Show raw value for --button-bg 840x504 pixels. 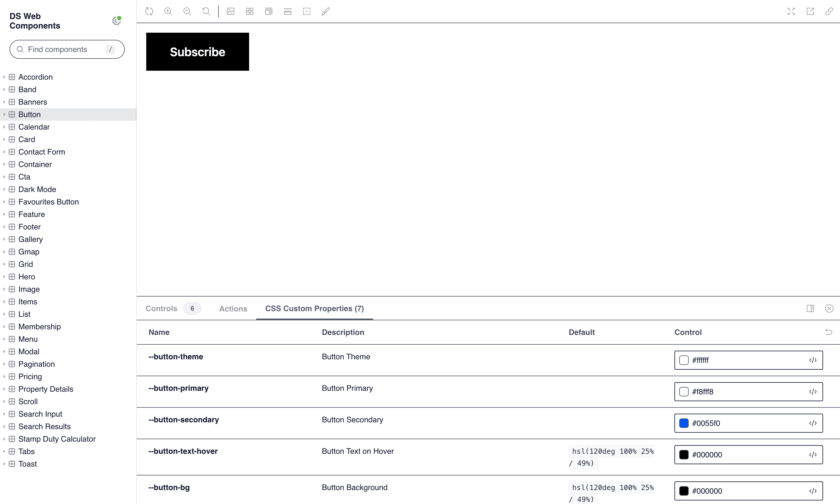(813, 491)
